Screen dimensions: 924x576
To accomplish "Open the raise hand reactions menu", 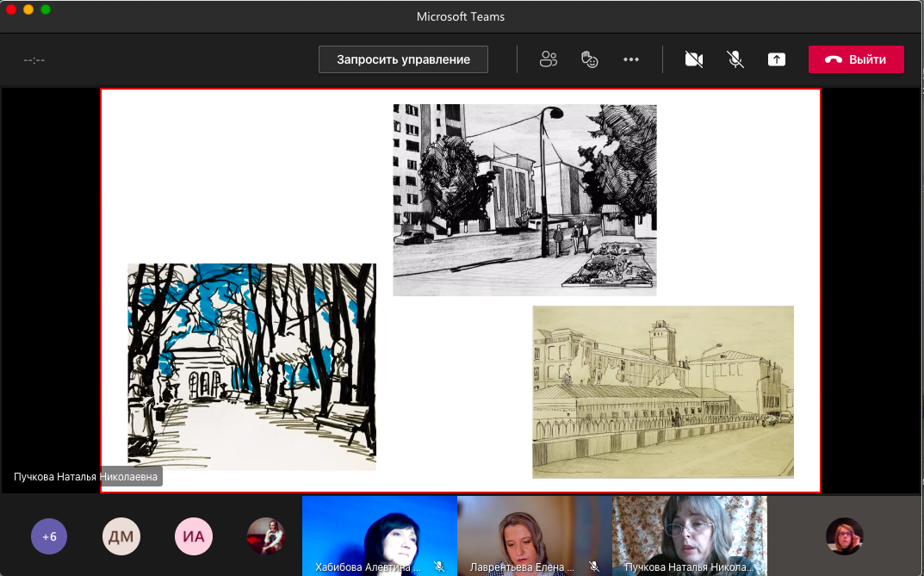I will click(589, 59).
